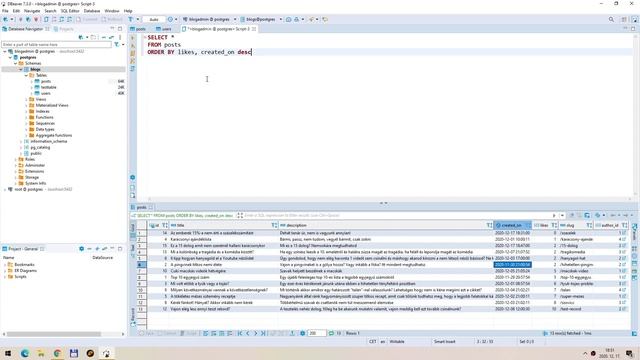Click the /test-record slug cell

576,309
